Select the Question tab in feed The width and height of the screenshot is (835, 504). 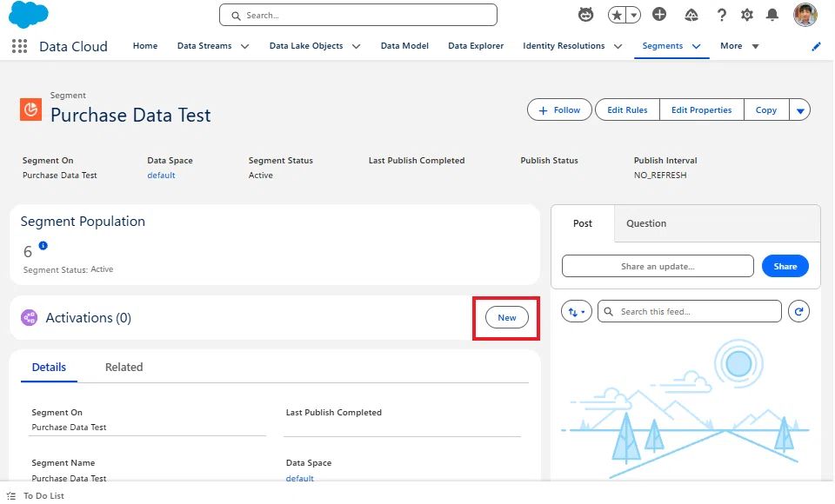(x=646, y=223)
